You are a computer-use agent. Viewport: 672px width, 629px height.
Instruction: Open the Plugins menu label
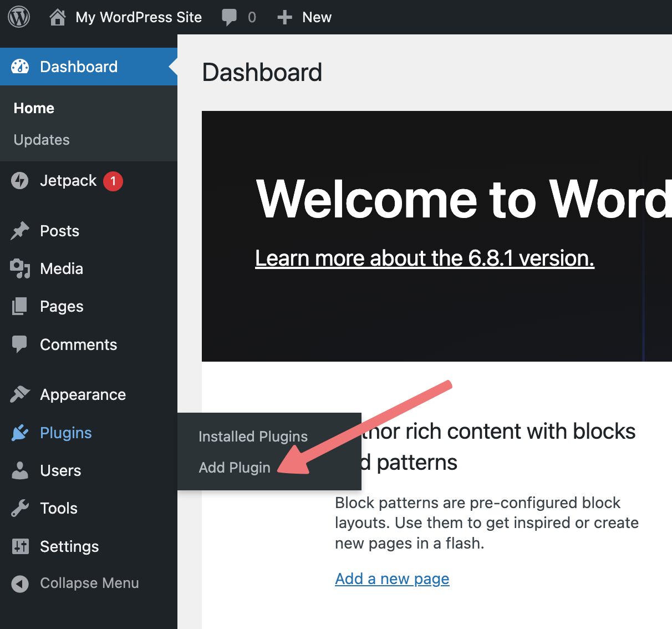(x=66, y=433)
